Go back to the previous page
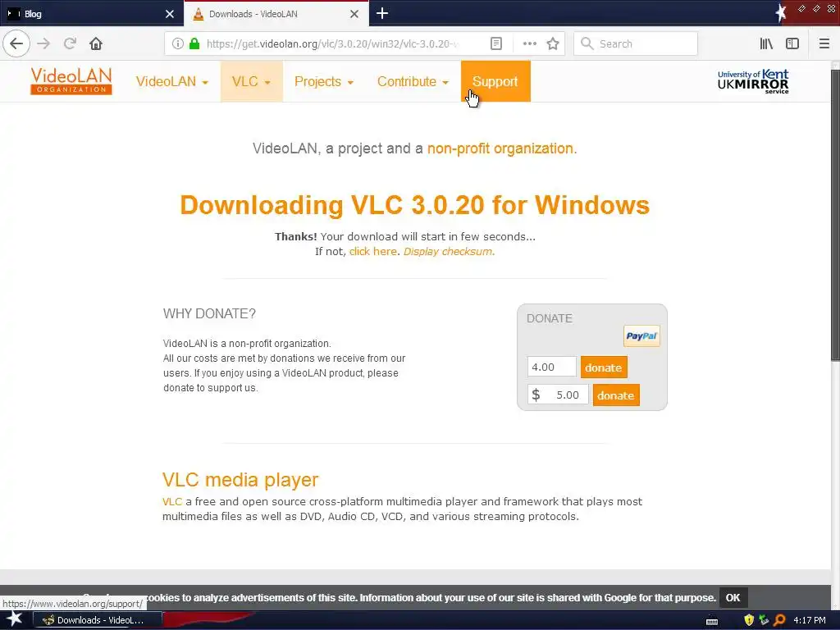The width and height of the screenshot is (840, 630). (16, 43)
